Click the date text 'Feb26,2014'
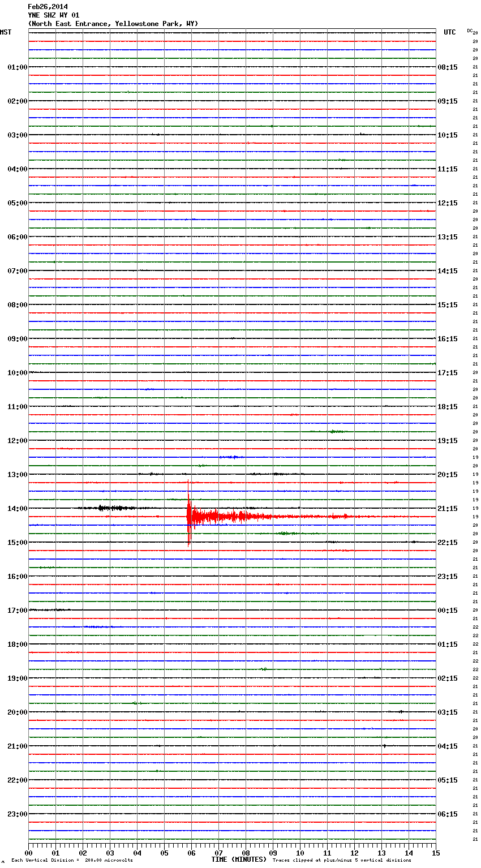Screen dimensions: 481x868 coord(48,7)
